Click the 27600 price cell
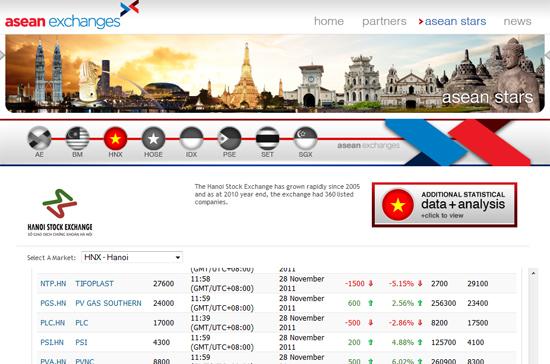The image size is (550, 364). [x=163, y=284]
